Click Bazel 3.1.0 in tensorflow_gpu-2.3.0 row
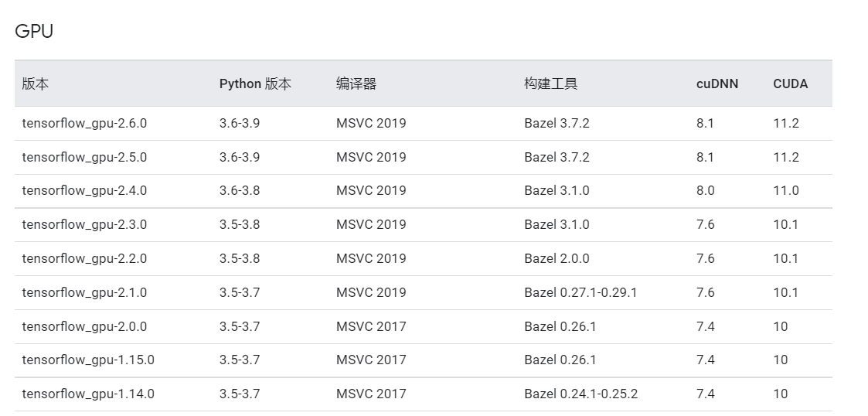The image size is (868, 416). [557, 224]
